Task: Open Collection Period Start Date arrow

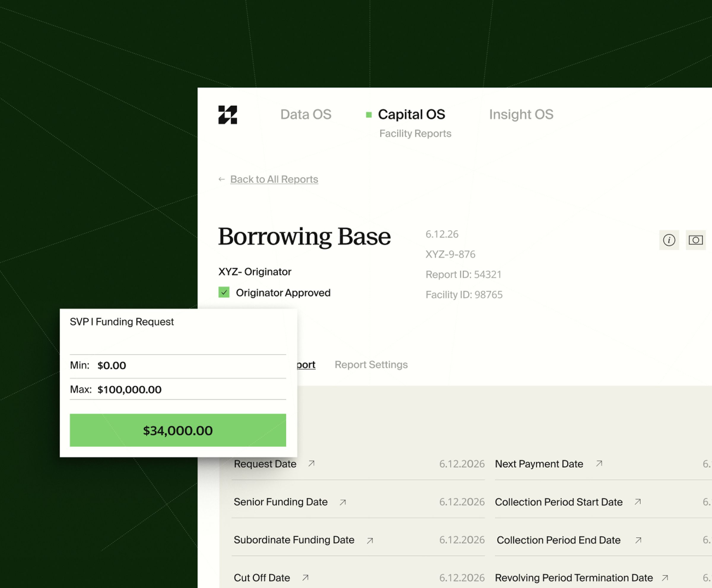Action: tap(638, 502)
